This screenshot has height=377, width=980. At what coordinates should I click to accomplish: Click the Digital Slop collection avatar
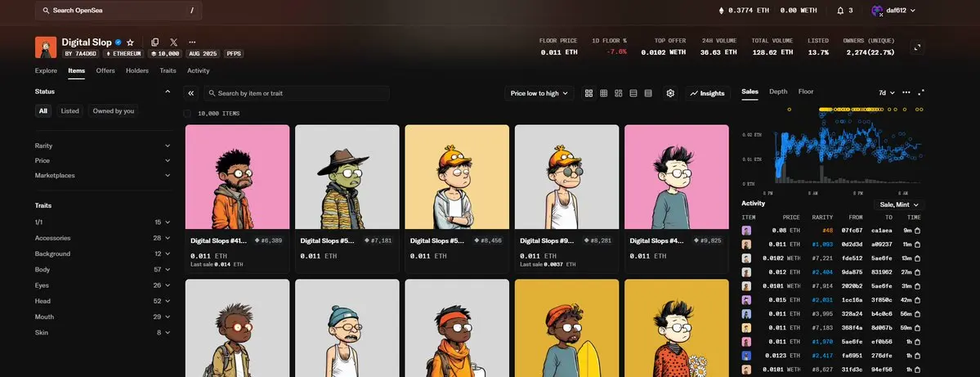[x=46, y=47]
